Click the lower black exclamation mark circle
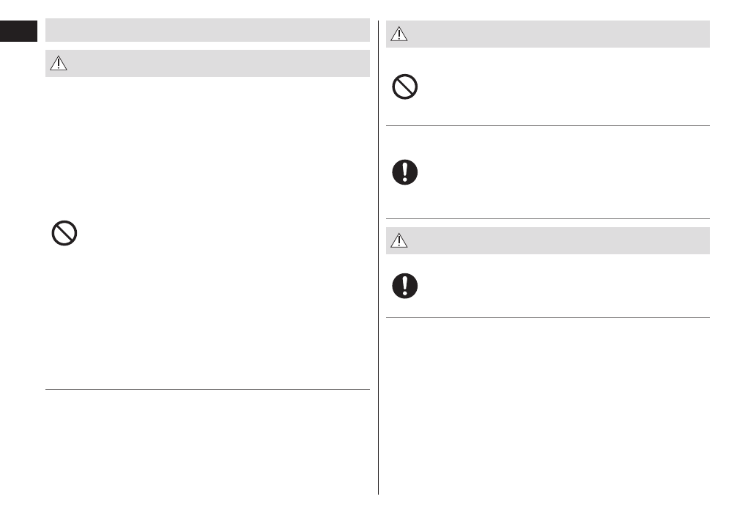The image size is (756, 532). [405, 286]
